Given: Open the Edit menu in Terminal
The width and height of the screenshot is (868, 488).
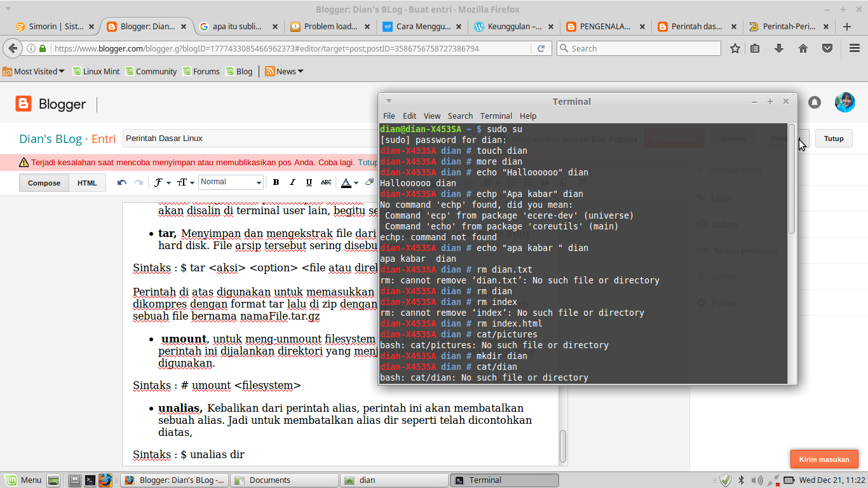Looking at the screenshot, I should [410, 116].
